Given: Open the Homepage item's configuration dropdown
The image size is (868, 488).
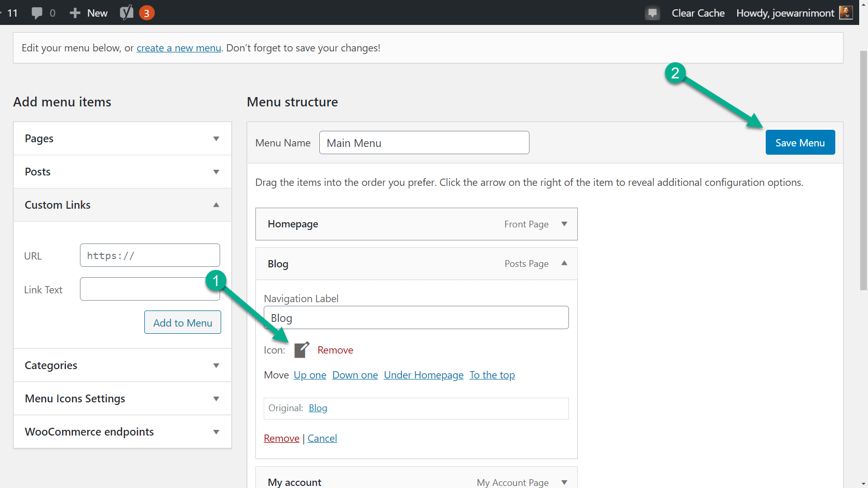Looking at the screenshot, I should click(x=564, y=224).
